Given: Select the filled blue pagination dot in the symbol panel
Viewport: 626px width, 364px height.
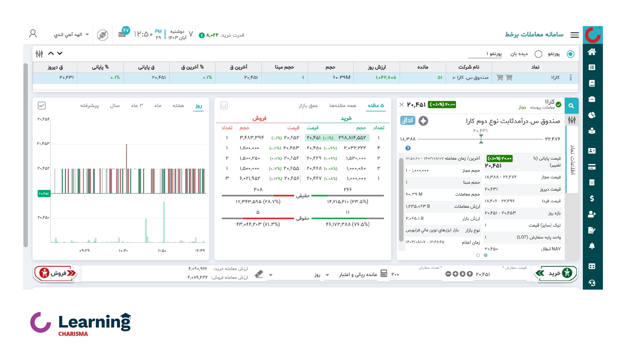Looking at the screenshot, I should [485, 255].
